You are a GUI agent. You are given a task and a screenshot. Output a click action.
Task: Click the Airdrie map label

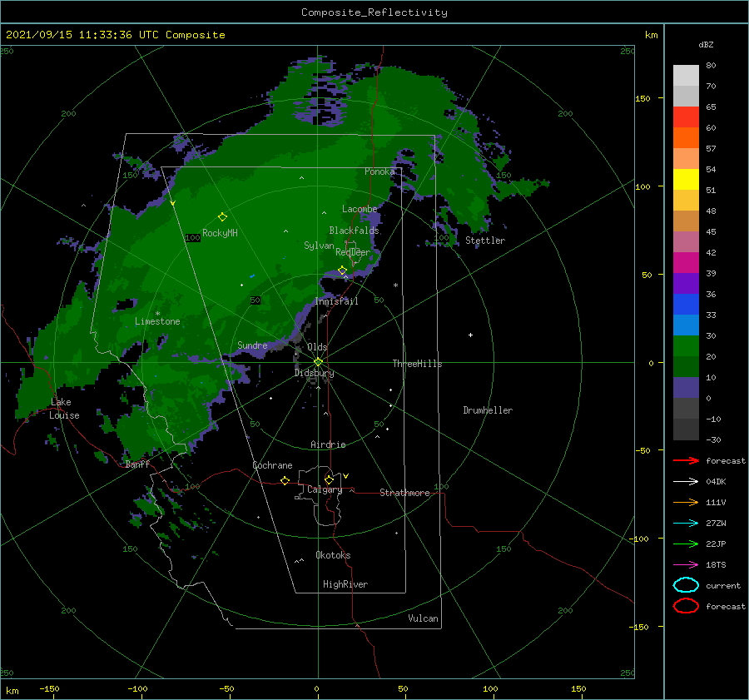(328, 444)
